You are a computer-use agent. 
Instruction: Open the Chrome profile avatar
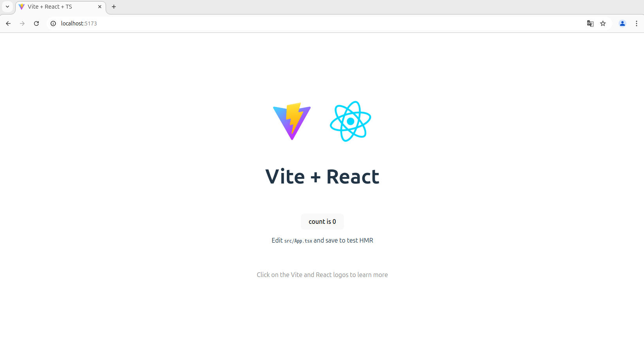pyautogui.click(x=622, y=23)
